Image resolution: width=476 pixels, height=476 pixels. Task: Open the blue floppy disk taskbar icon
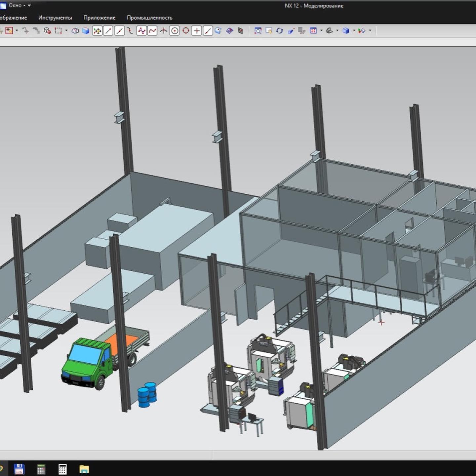pyautogui.click(x=19, y=469)
